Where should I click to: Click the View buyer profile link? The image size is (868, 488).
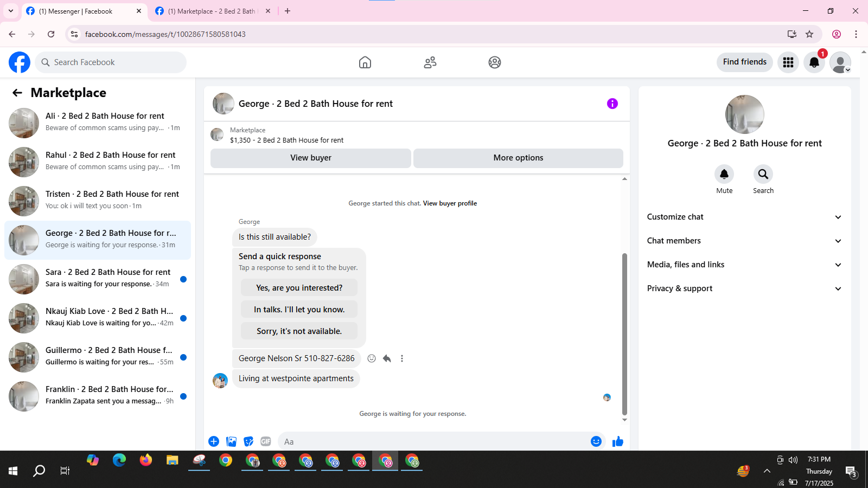coord(450,203)
